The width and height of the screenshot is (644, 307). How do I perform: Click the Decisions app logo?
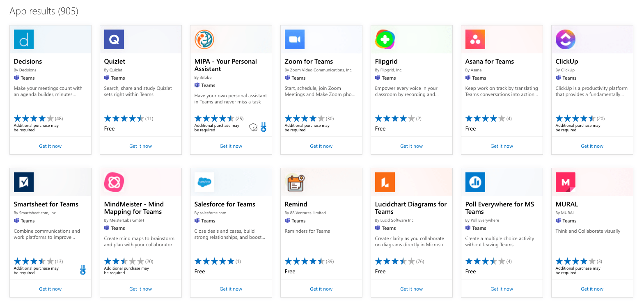[23, 39]
